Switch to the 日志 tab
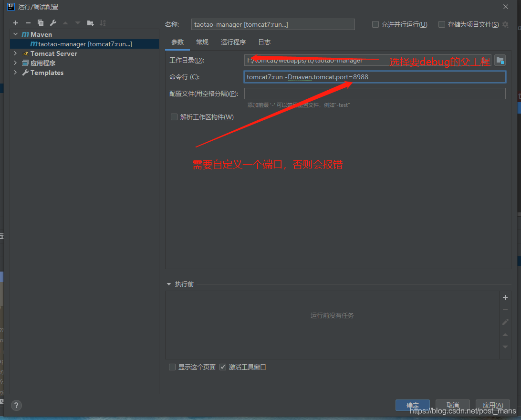 coord(264,42)
